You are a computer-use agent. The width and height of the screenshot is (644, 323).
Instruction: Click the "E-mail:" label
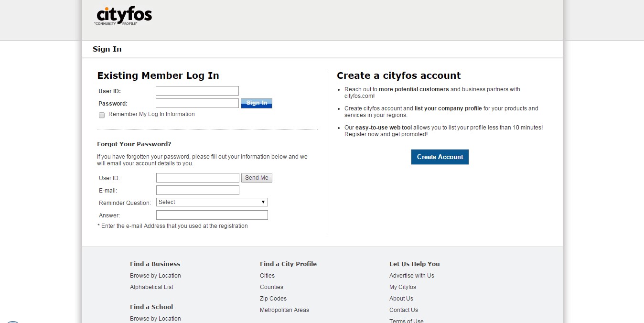coord(108,191)
